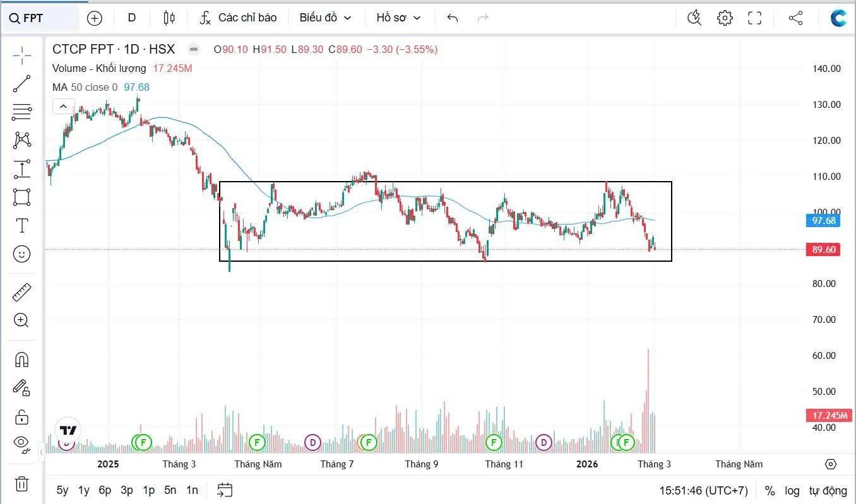This screenshot has height=504, width=856.
Task: Open the Hồ sơ dropdown menu
Action: (398, 18)
